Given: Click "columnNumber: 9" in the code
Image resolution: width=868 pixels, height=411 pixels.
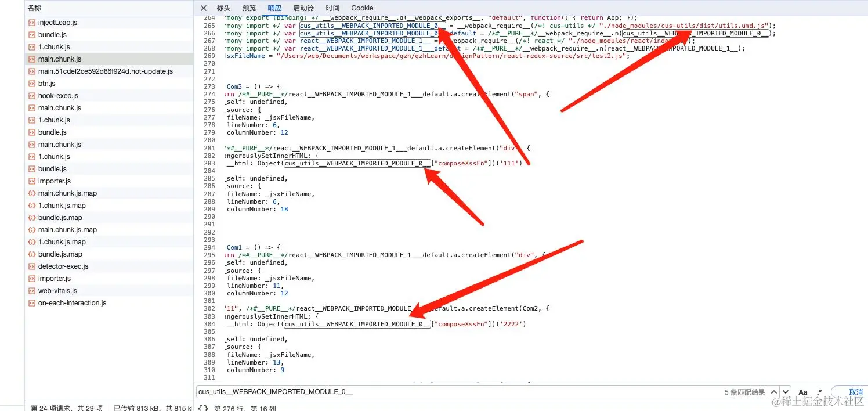Looking at the screenshot, I should click(x=255, y=370).
